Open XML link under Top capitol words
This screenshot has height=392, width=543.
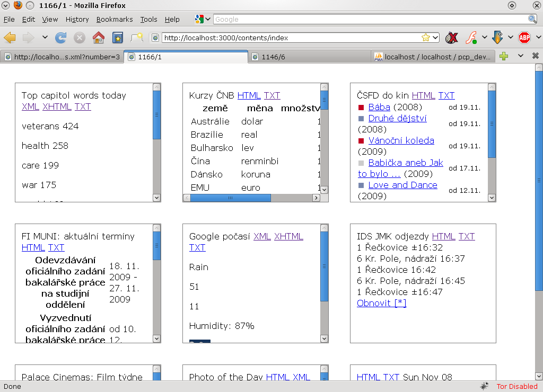pos(30,106)
